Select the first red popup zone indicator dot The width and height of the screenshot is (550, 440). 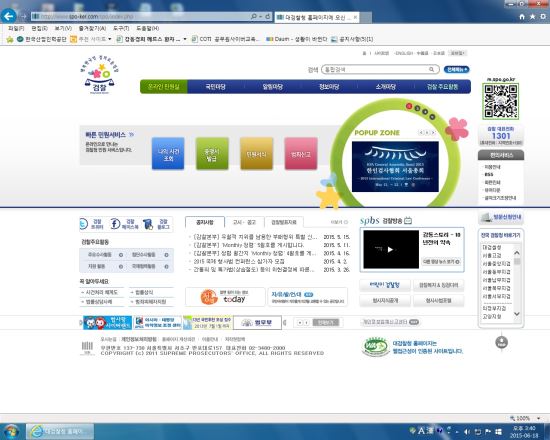click(409, 106)
